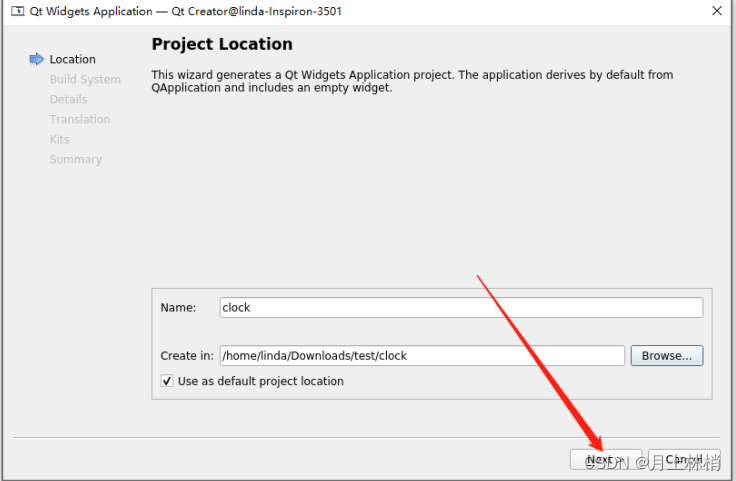Screen dimensions: 736x481
Task: Click the Create in: label
Action: (187, 356)
